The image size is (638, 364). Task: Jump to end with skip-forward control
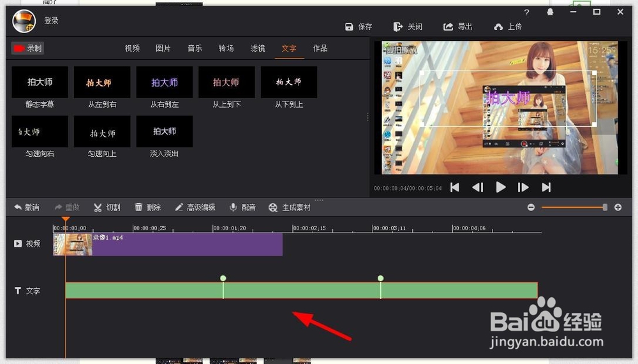pos(547,187)
